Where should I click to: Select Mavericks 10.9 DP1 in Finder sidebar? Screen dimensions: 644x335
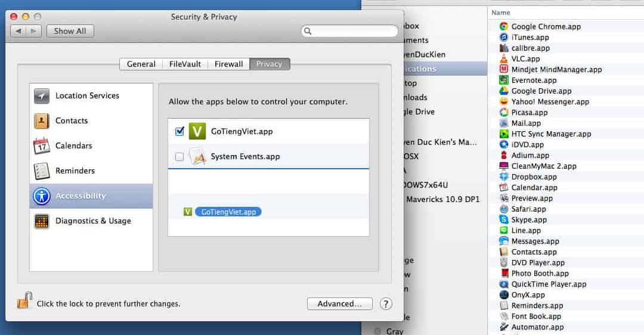(x=442, y=200)
